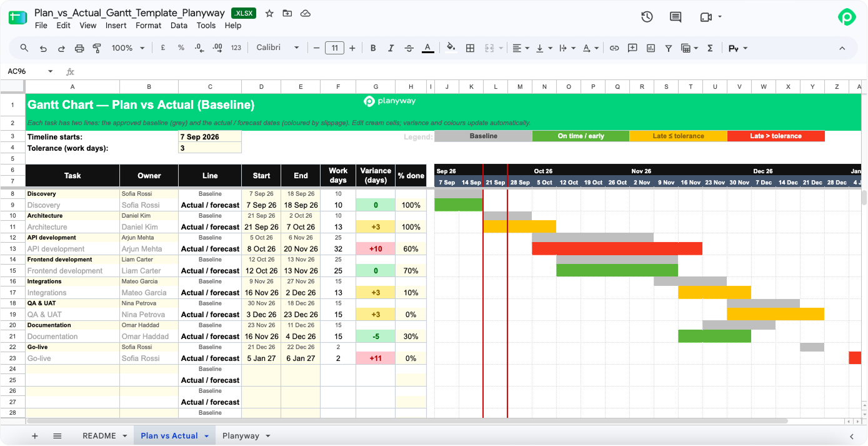Insert a comment
868x446 pixels.
point(632,48)
